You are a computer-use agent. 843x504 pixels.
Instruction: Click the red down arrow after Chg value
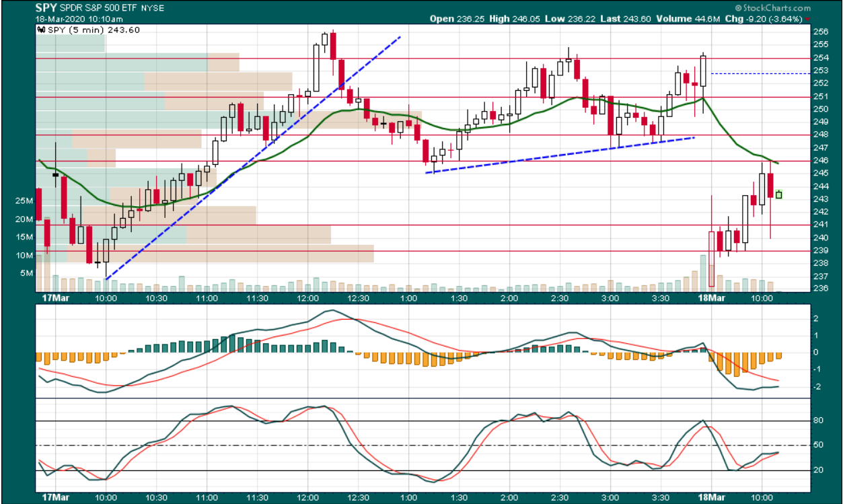[x=807, y=19]
